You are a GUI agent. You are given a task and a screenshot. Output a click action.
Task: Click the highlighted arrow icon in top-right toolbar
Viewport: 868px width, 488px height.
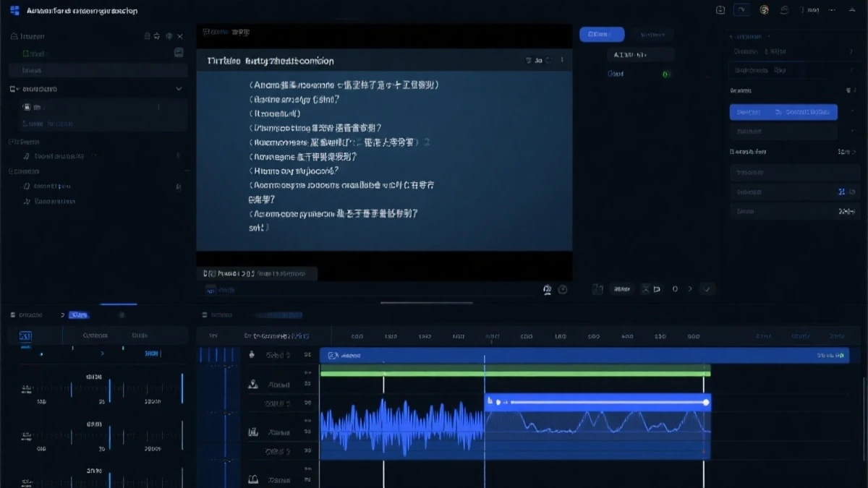tap(741, 10)
